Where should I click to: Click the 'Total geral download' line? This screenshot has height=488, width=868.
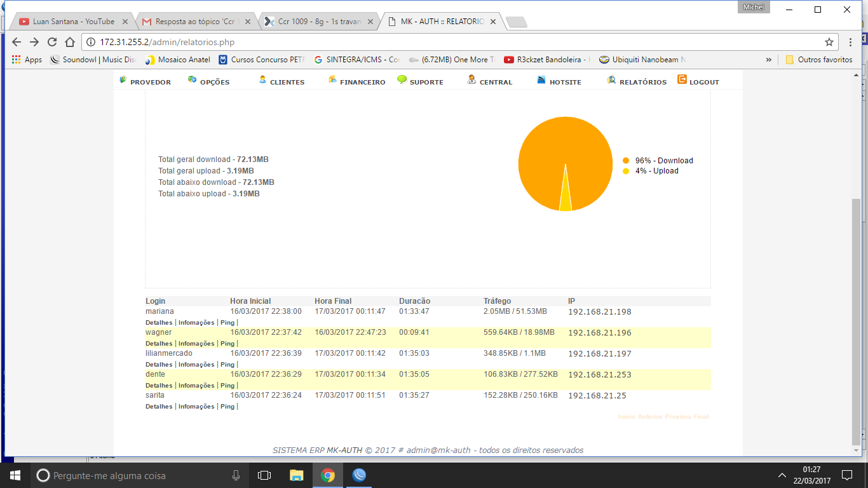click(214, 159)
